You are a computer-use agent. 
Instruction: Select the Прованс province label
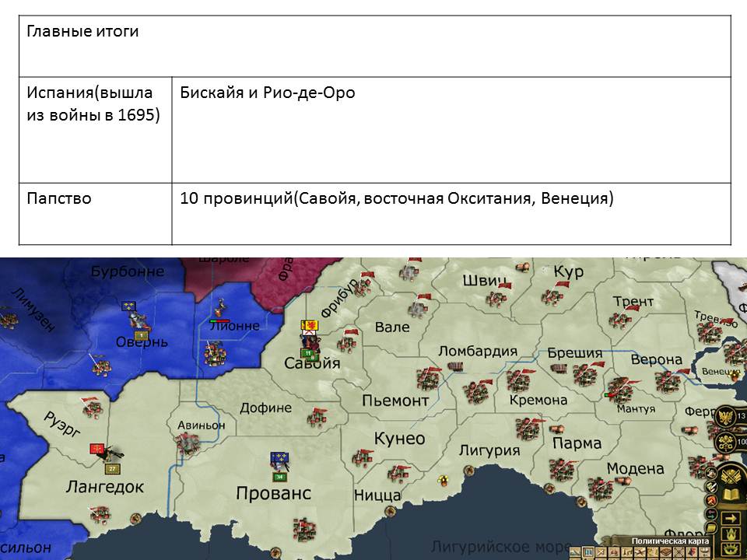(273, 493)
